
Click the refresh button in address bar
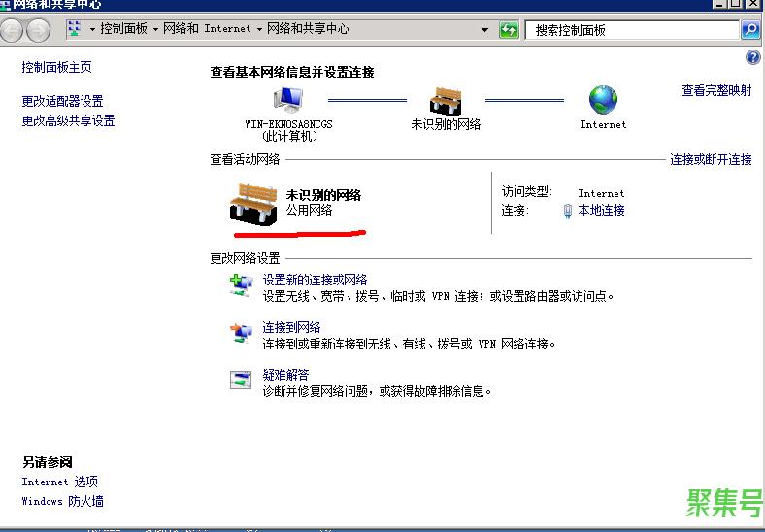(509, 30)
